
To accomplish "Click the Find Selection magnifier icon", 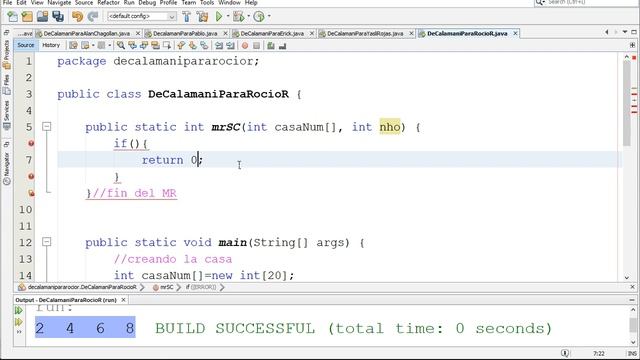I will pyautogui.click(x=121, y=45).
